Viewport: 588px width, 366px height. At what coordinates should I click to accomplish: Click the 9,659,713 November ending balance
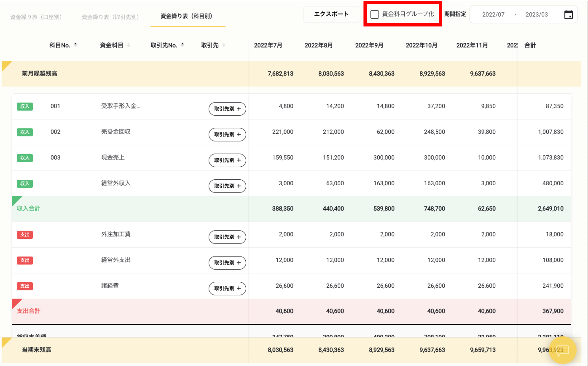[483, 350]
